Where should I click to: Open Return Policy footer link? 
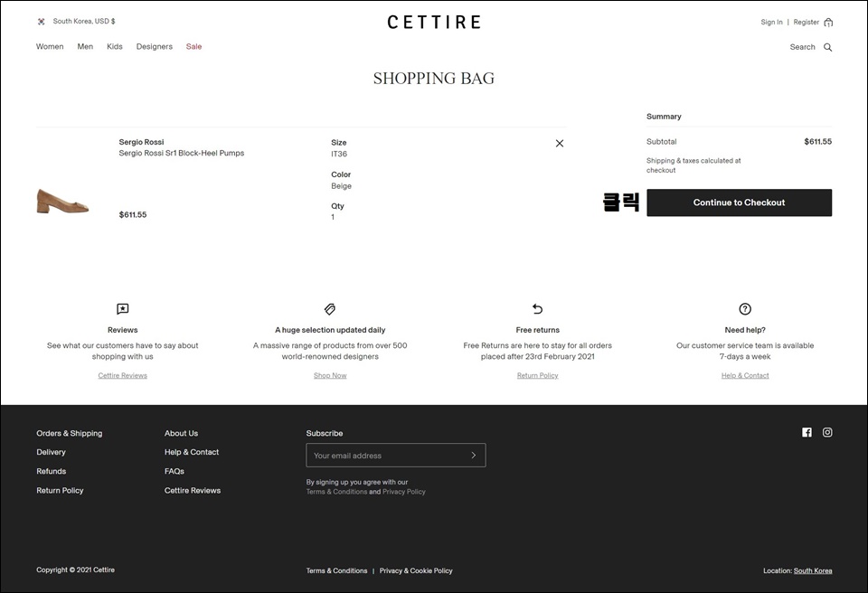pos(60,491)
